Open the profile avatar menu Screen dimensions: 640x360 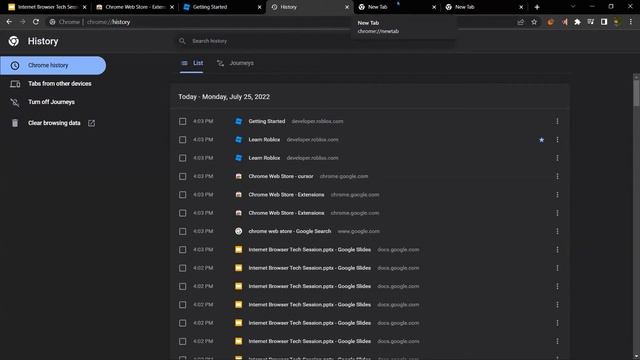click(x=617, y=22)
